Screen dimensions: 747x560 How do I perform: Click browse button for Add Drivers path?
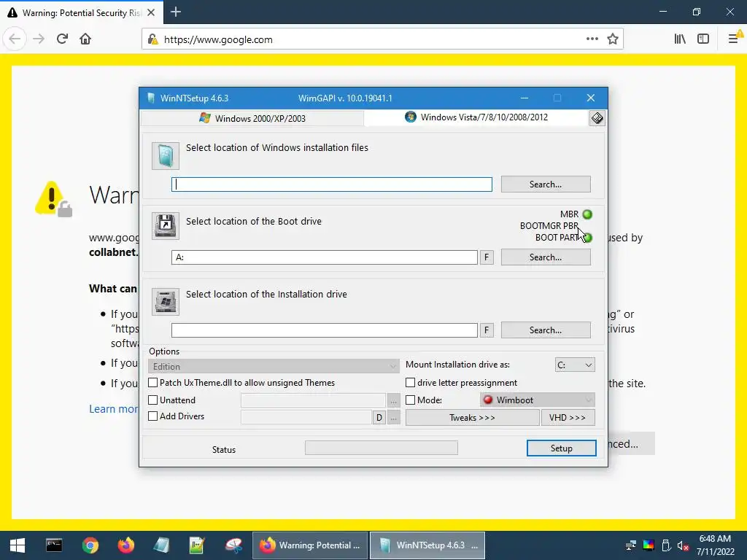(x=393, y=418)
